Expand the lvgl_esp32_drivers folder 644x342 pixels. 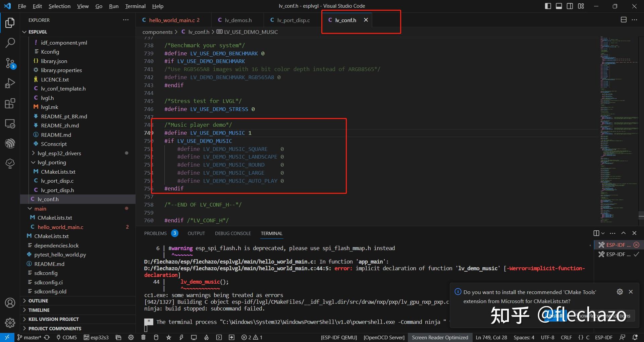click(x=59, y=153)
